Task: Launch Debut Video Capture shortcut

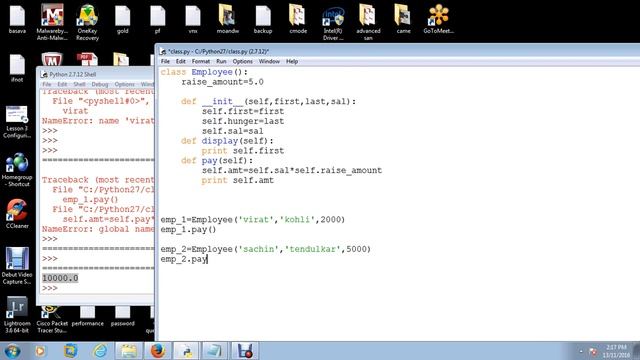Action: click(x=17, y=266)
